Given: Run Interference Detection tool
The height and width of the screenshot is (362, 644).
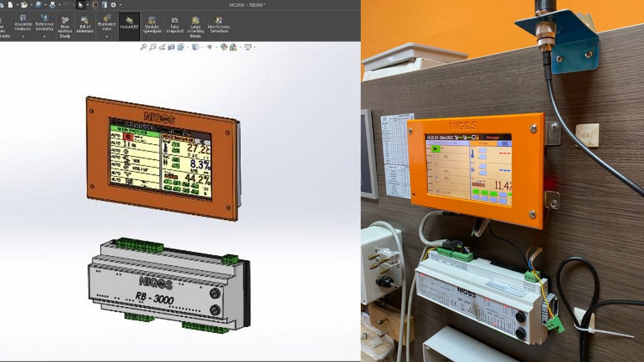Looking at the screenshot, I should tap(218, 26).
